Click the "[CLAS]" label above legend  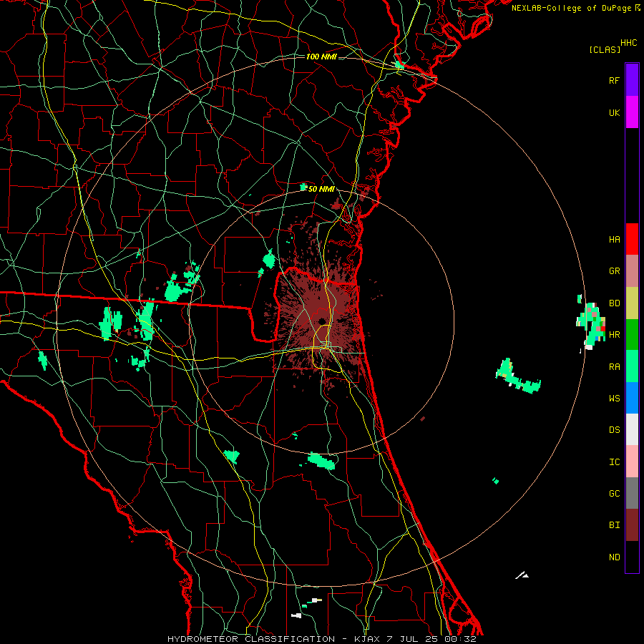click(x=605, y=49)
